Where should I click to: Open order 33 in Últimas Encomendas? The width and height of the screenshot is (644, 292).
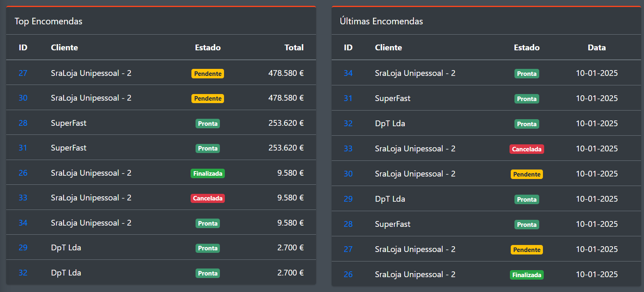(x=348, y=148)
